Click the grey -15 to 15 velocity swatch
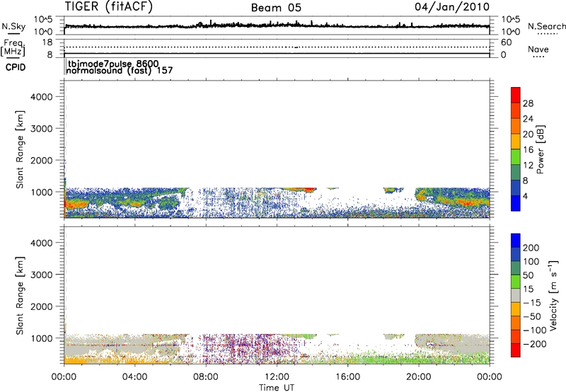Viewport: 566px width, 392px height. click(516, 295)
